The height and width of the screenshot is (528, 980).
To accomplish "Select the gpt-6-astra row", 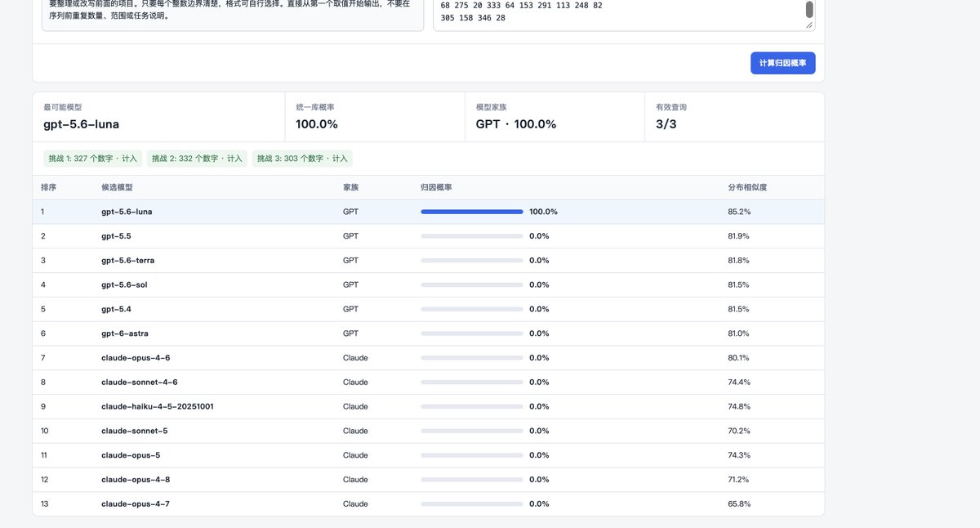I will point(428,333).
